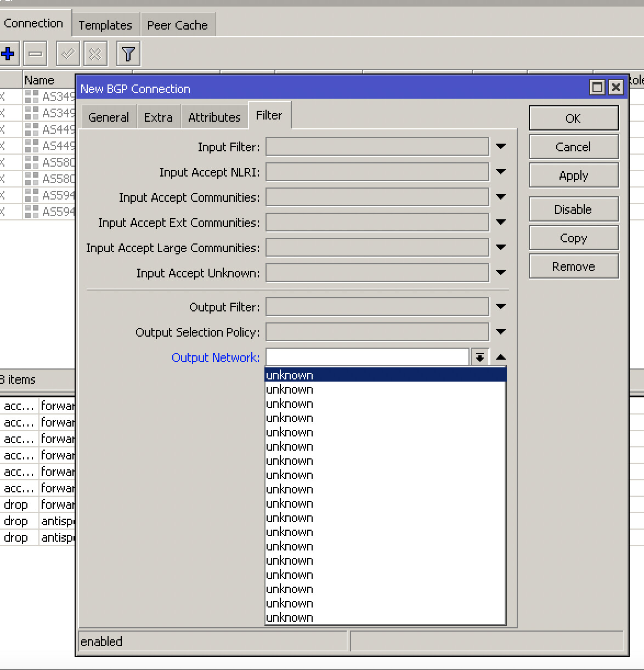Expand Input Accept Large Communities field
Image resolution: width=644 pixels, height=670 pixels.
point(500,247)
